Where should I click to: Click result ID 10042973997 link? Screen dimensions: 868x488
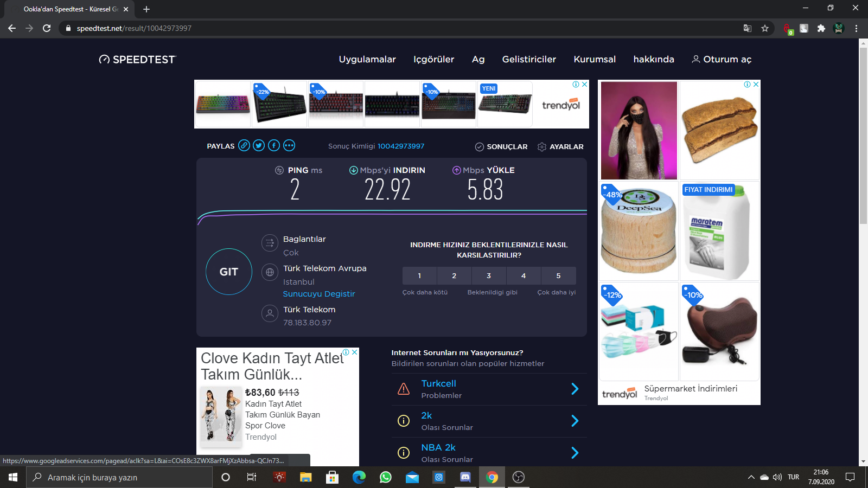click(401, 146)
